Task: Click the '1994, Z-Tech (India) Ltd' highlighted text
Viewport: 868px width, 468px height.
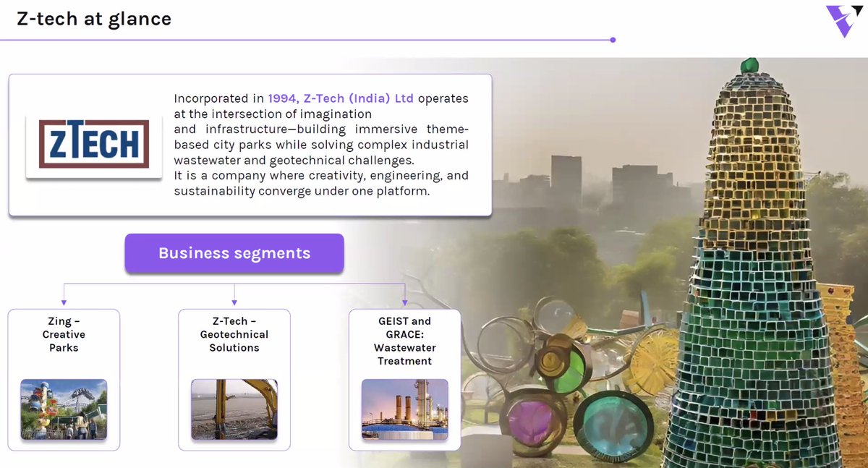Action: [x=341, y=98]
